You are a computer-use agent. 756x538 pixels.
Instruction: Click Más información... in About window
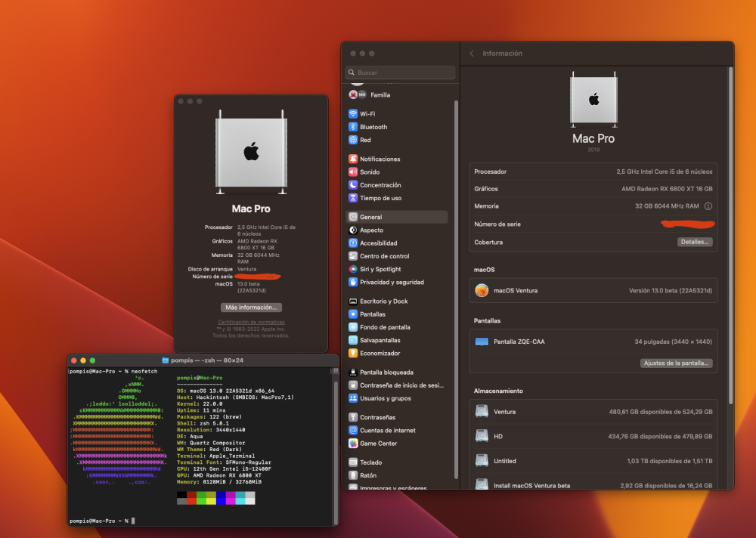click(x=251, y=307)
